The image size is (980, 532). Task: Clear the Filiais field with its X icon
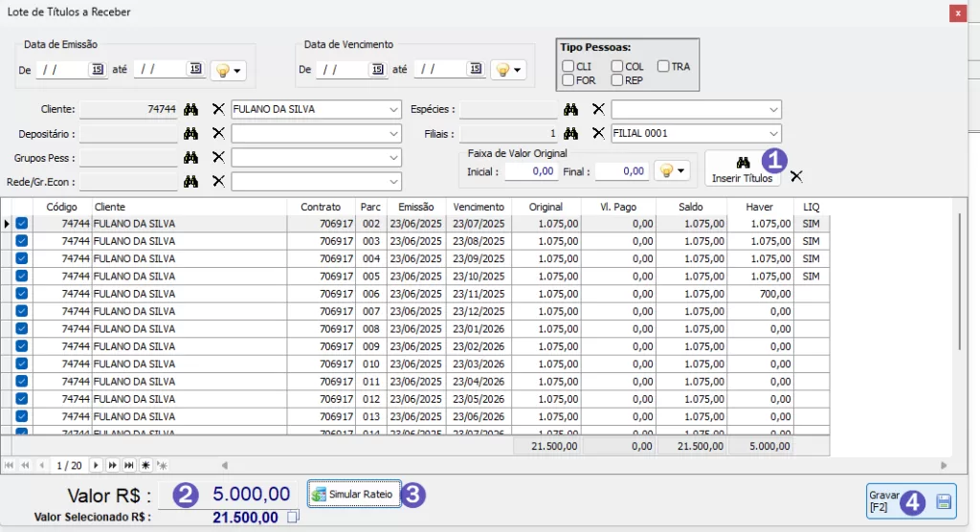[598, 134]
